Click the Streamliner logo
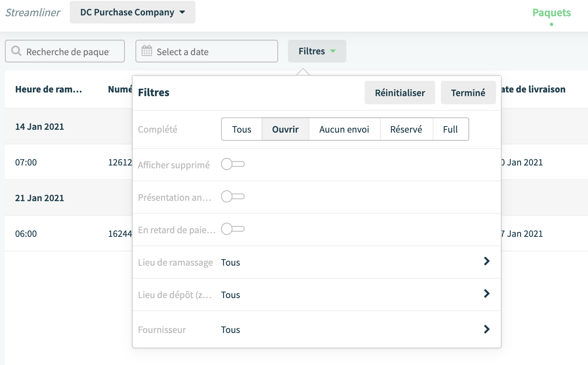 (x=33, y=13)
